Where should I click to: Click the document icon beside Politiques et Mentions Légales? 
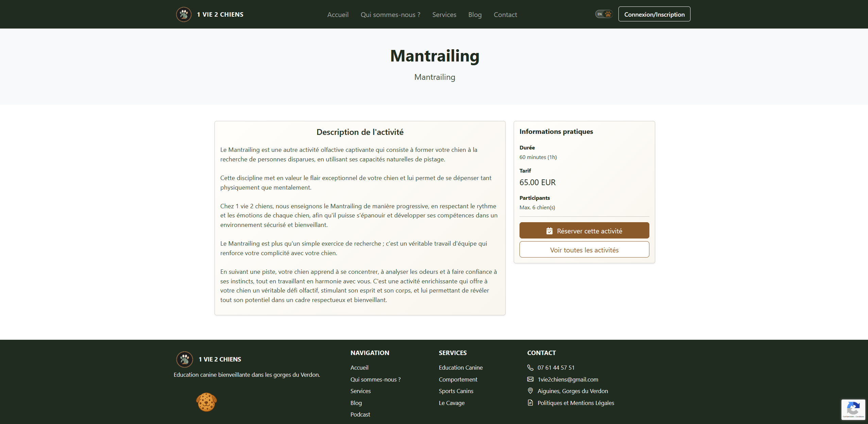tap(530, 403)
